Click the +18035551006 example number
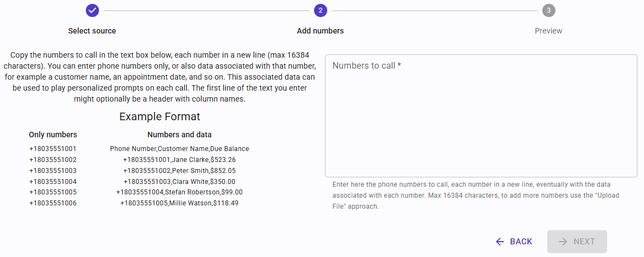644x257 pixels. pyautogui.click(x=53, y=203)
